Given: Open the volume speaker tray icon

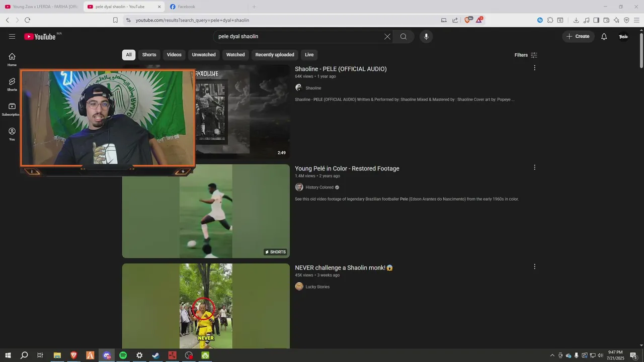Looking at the screenshot, I should (600, 355).
